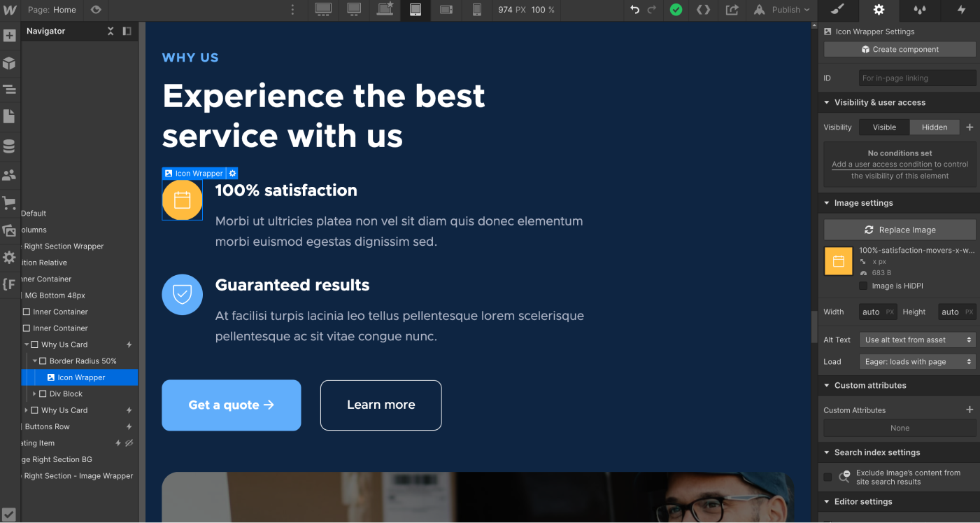
Task: Open the Add Elements panel
Action: (x=9, y=36)
